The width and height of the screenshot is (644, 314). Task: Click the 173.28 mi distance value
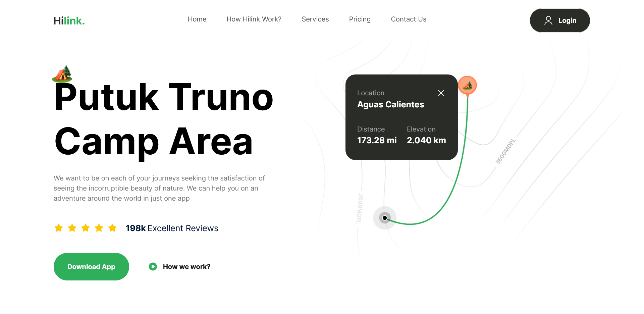coord(377,140)
